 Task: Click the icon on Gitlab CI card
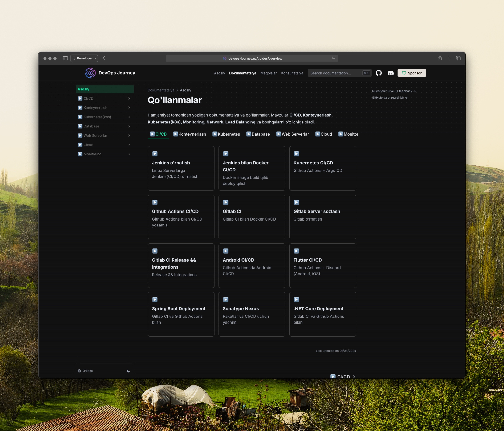226,202
